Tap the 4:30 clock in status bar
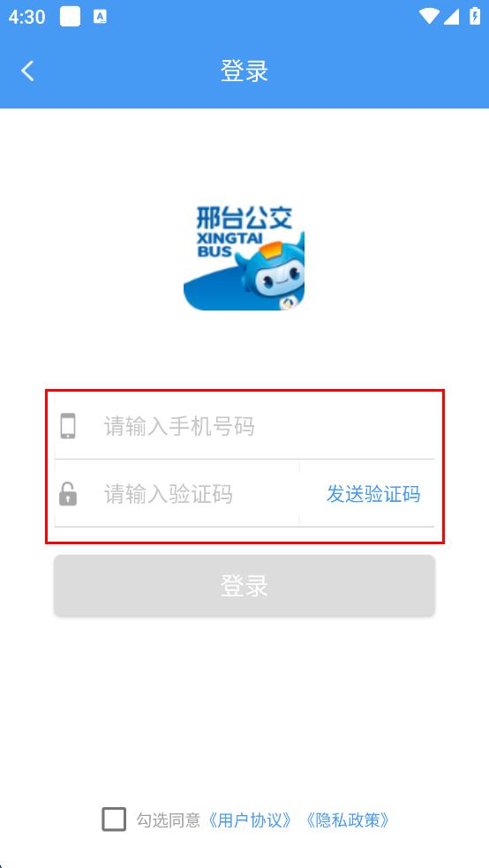The image size is (489, 868). (26, 17)
